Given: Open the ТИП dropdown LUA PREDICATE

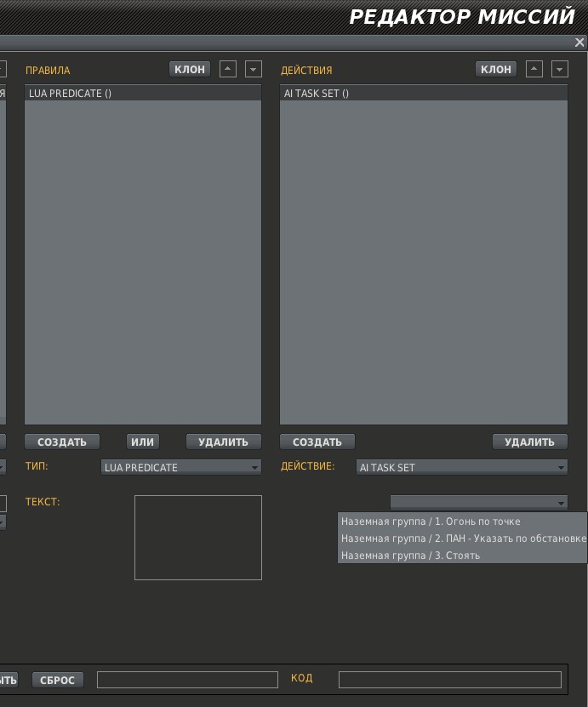Looking at the screenshot, I should pyautogui.click(x=180, y=468).
